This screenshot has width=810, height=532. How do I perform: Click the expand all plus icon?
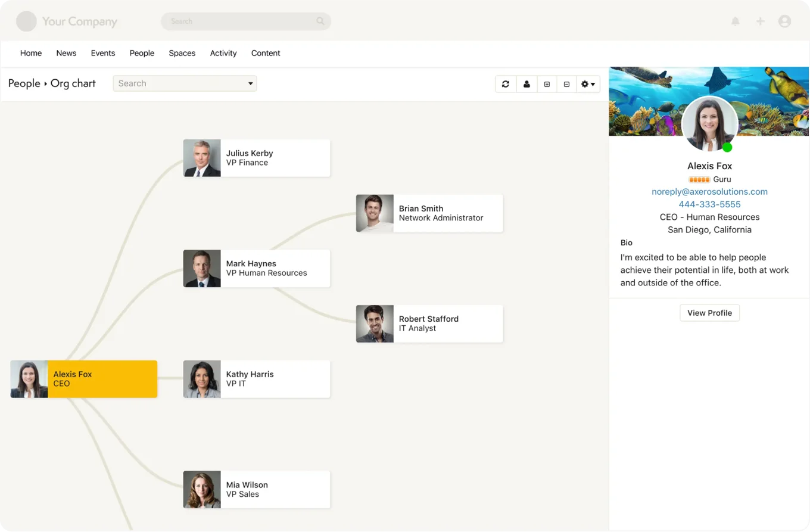click(547, 84)
